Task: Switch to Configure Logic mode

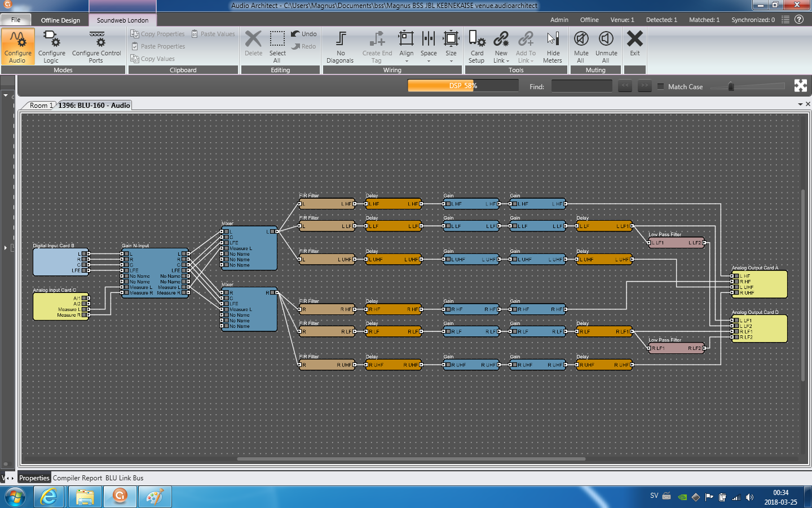Action: (x=51, y=46)
